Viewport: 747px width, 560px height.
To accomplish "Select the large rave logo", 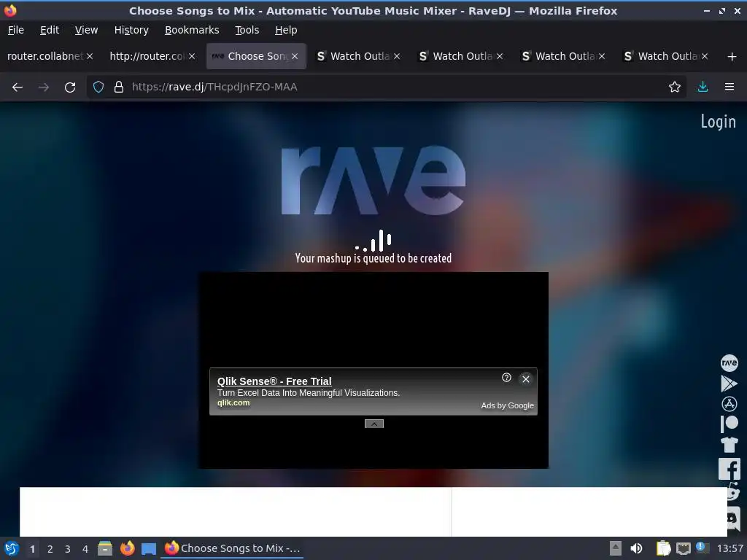I will click(373, 181).
